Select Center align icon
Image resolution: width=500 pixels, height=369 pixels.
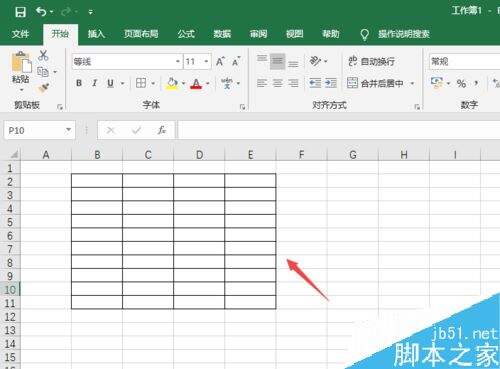click(x=277, y=83)
